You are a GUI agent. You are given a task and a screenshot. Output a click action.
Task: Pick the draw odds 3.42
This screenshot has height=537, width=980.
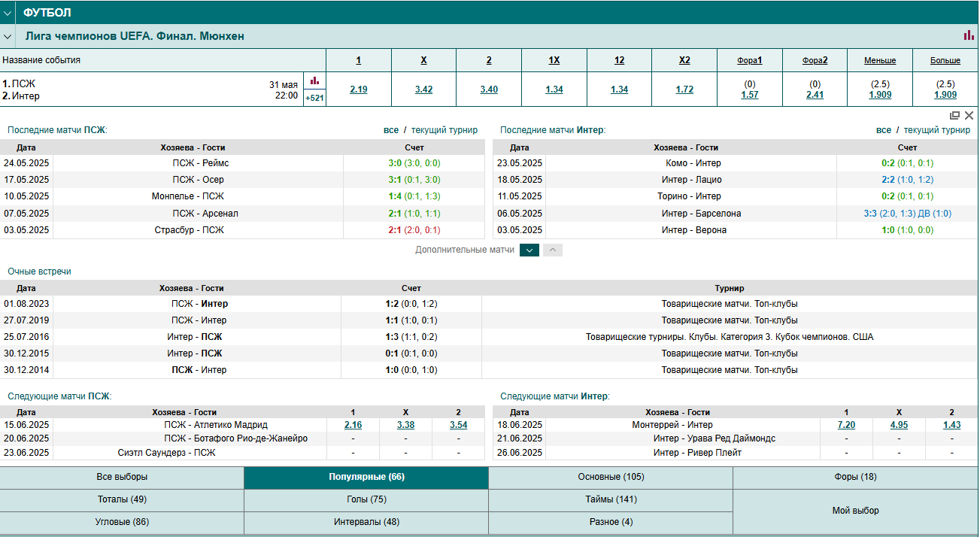pyautogui.click(x=423, y=89)
